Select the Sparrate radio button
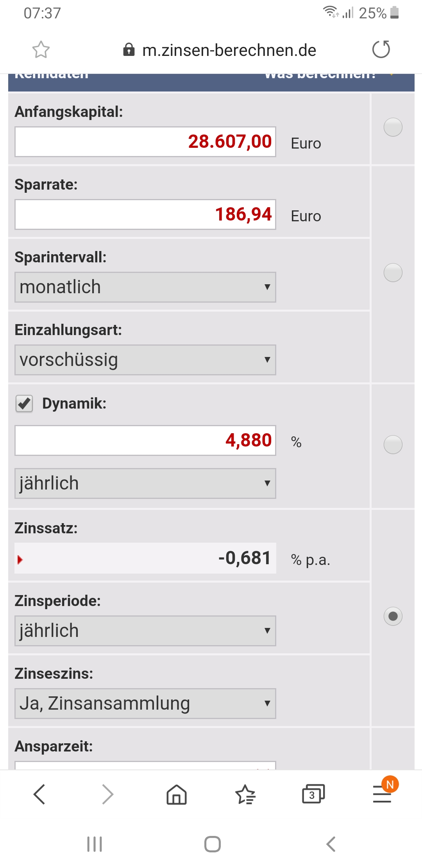 click(393, 273)
